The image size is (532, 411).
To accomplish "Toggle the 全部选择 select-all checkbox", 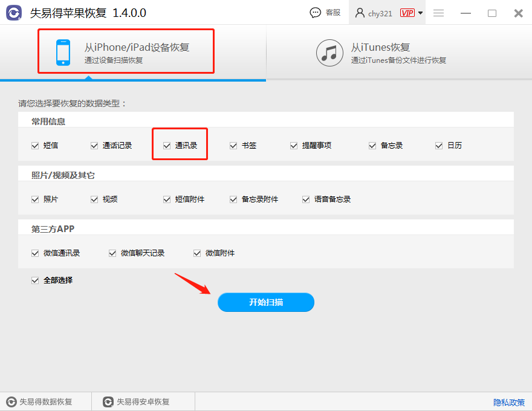I will pyautogui.click(x=35, y=280).
